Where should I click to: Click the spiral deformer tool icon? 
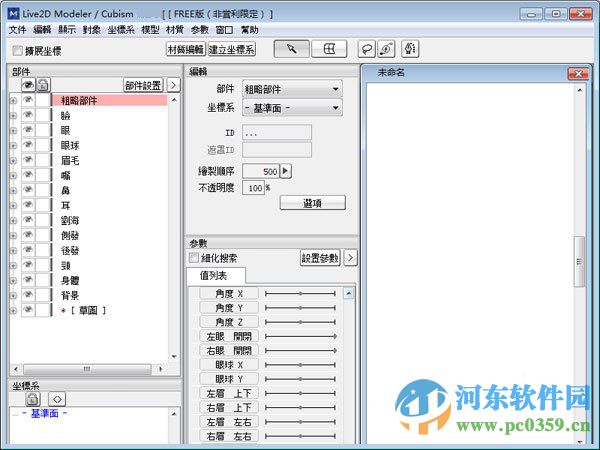coord(386,49)
